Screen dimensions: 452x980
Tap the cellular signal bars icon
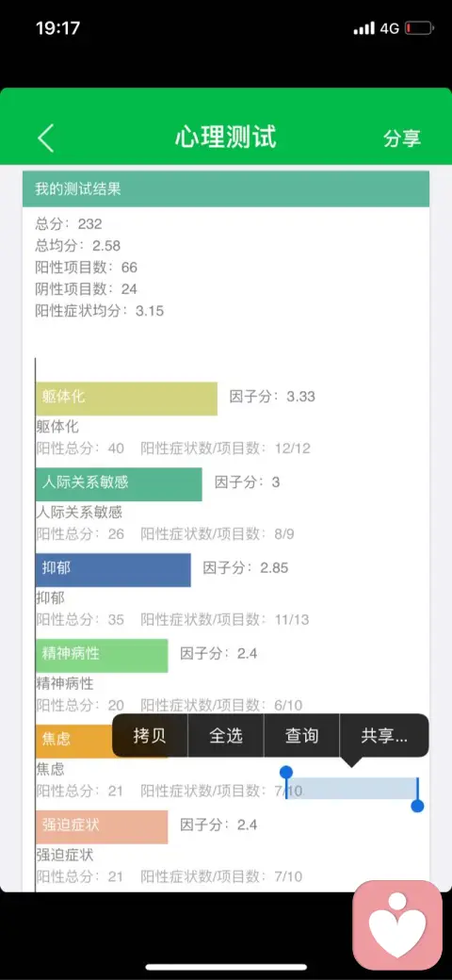pos(363,28)
